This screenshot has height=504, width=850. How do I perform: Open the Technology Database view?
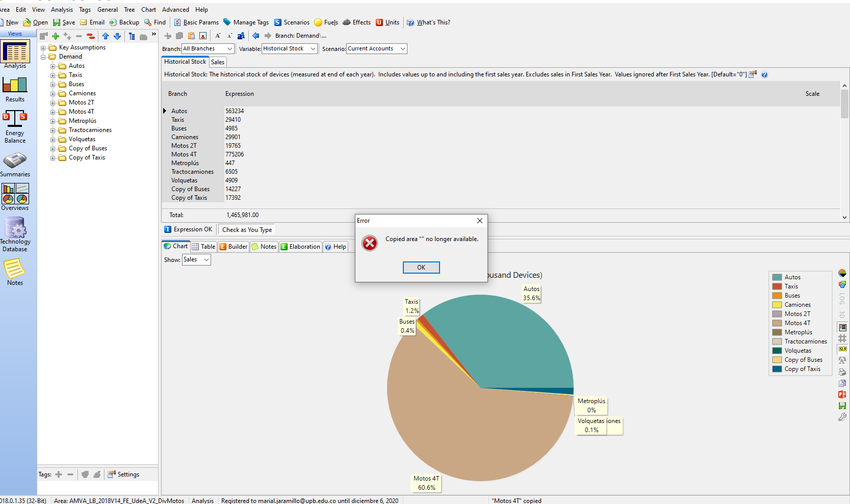pyautogui.click(x=15, y=234)
